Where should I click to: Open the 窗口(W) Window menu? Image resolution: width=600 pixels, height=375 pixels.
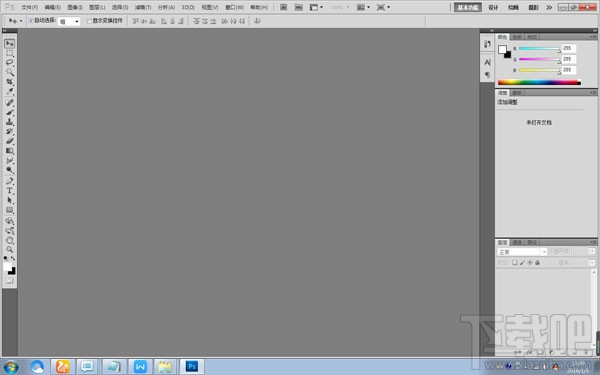[234, 7]
